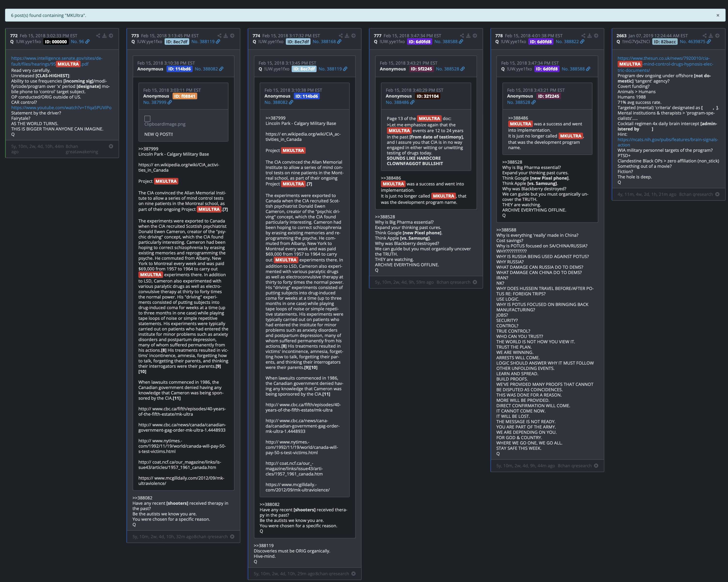Open the No. 96 post link

tap(80, 42)
